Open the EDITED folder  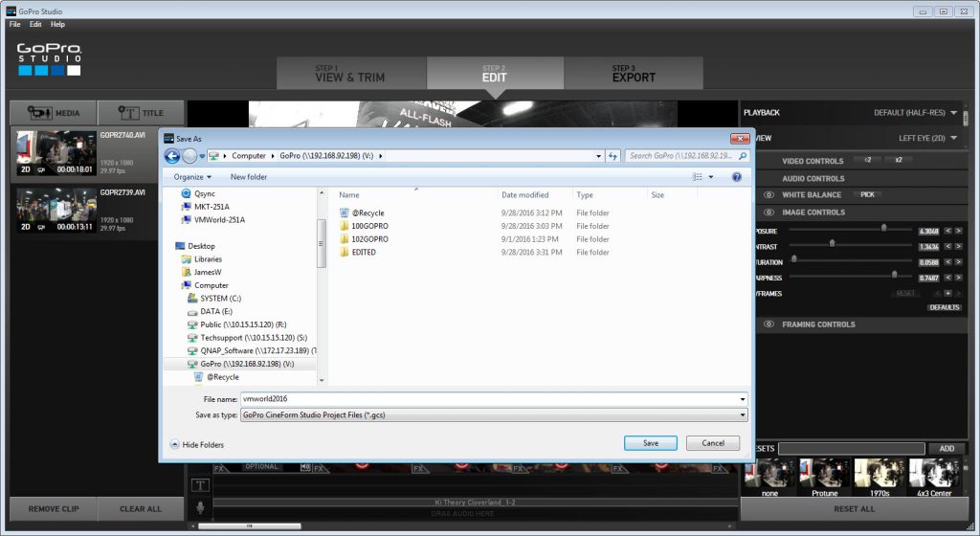click(364, 253)
